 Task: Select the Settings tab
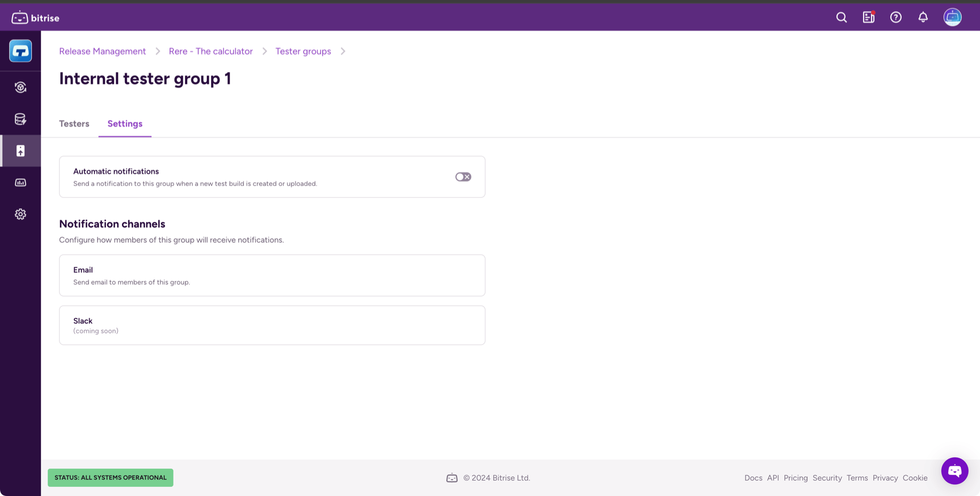(125, 124)
